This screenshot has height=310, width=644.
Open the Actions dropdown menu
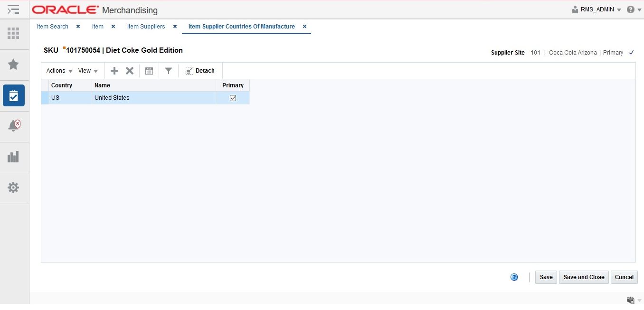tap(59, 71)
